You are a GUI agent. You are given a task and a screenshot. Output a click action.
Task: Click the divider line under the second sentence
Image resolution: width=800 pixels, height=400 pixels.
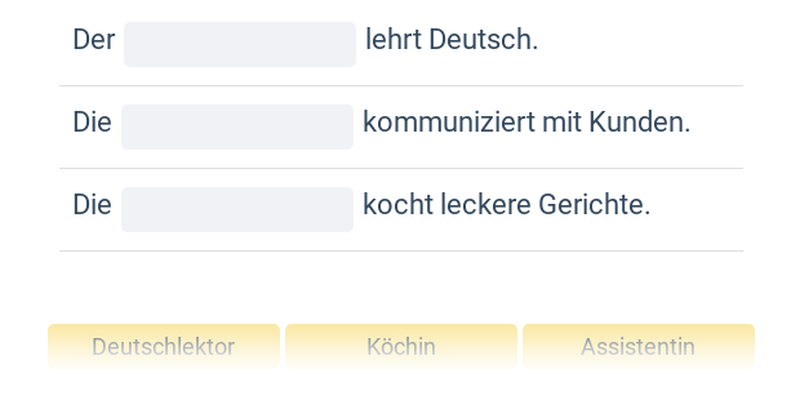400,168
